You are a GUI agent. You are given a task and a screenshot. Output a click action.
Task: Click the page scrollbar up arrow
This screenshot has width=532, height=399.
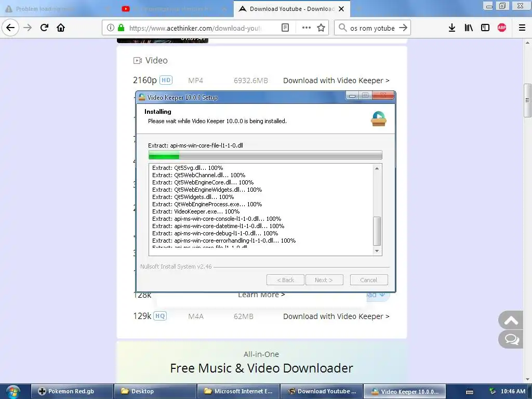pos(527,43)
